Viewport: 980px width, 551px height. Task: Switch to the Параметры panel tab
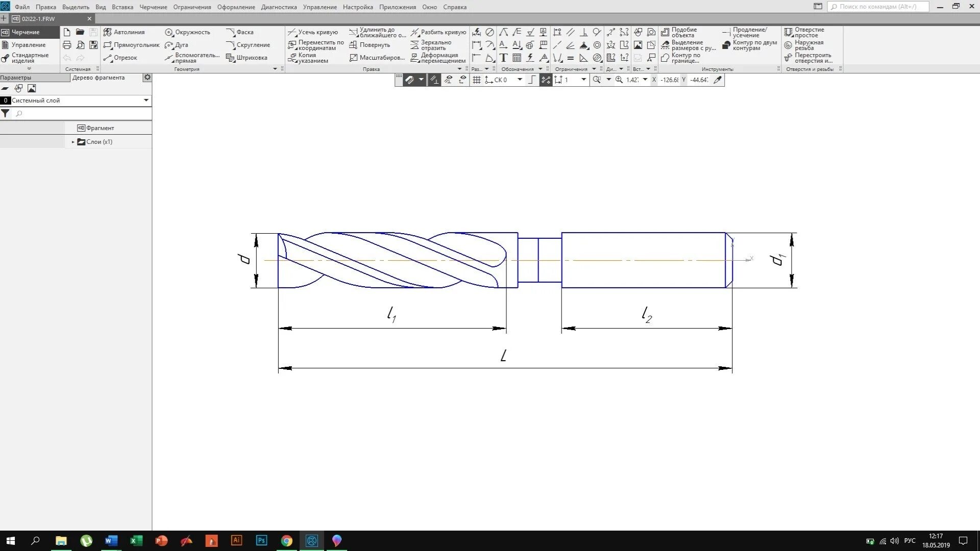pyautogui.click(x=35, y=78)
